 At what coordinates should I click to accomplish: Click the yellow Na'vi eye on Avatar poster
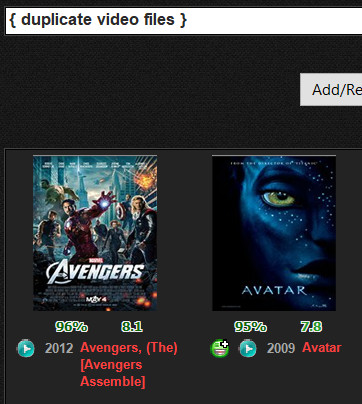click(x=278, y=198)
